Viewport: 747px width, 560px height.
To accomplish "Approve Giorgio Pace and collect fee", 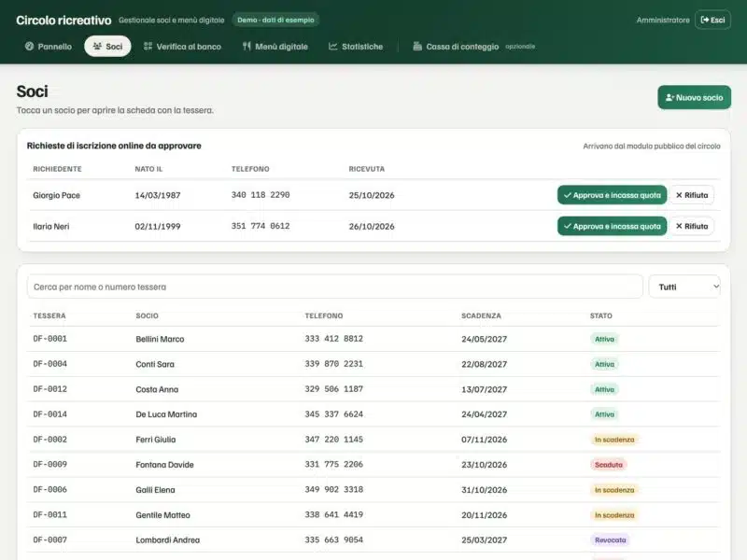I will click(x=613, y=195).
